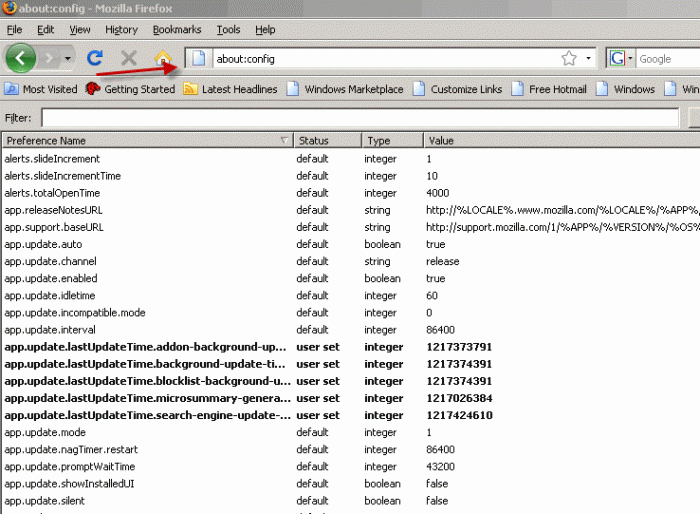This screenshot has width=700, height=514.
Task: Open the View menu
Action: [80, 30]
